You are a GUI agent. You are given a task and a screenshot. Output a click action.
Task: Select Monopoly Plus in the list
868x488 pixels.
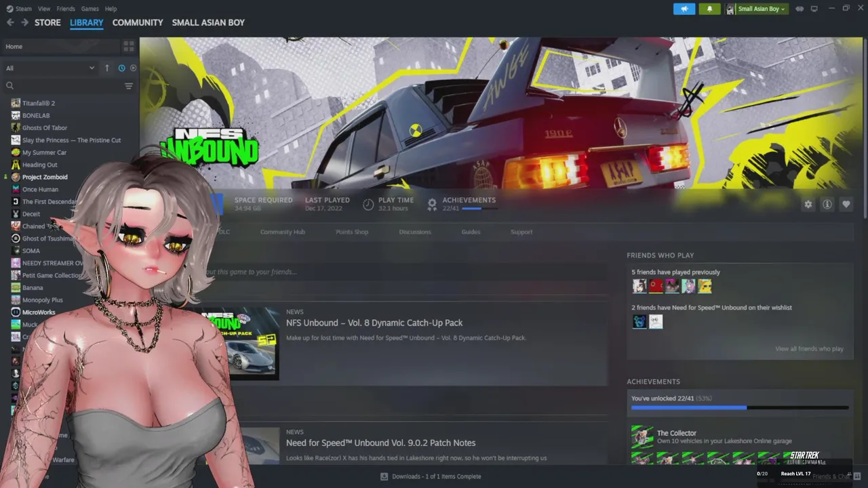42,300
